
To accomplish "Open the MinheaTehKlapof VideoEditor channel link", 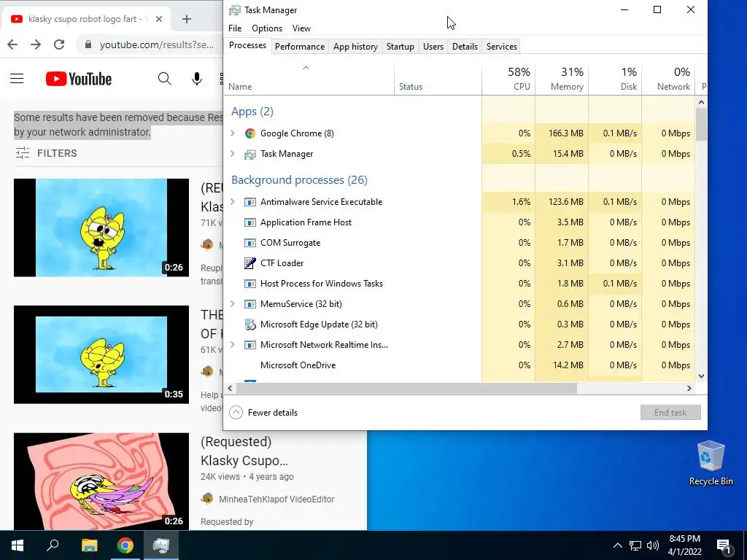I will click(276, 499).
